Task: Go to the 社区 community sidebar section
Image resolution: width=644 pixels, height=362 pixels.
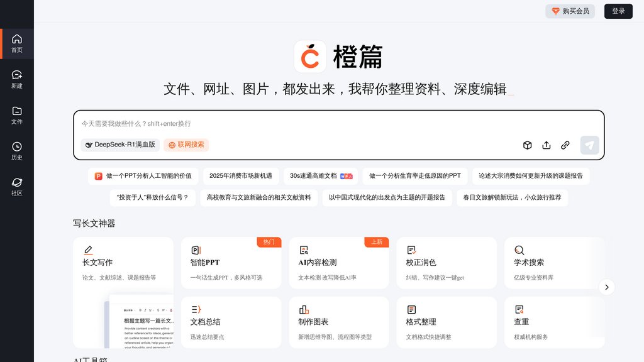Action: (17, 187)
